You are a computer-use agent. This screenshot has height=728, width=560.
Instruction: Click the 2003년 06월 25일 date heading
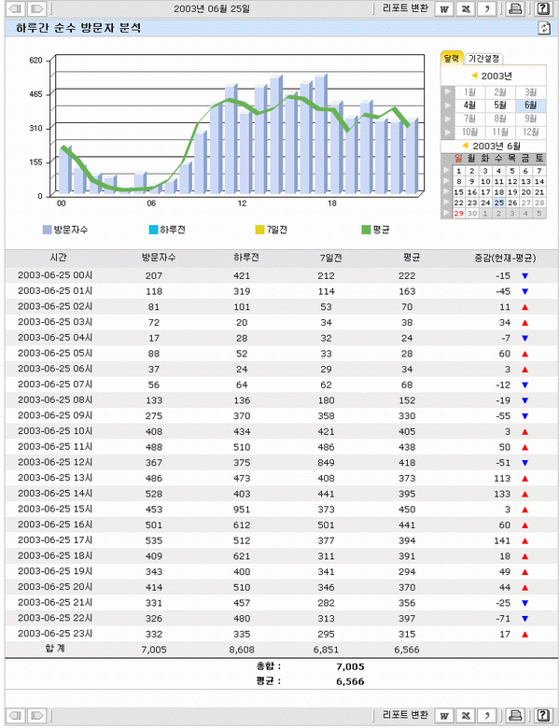click(x=212, y=8)
